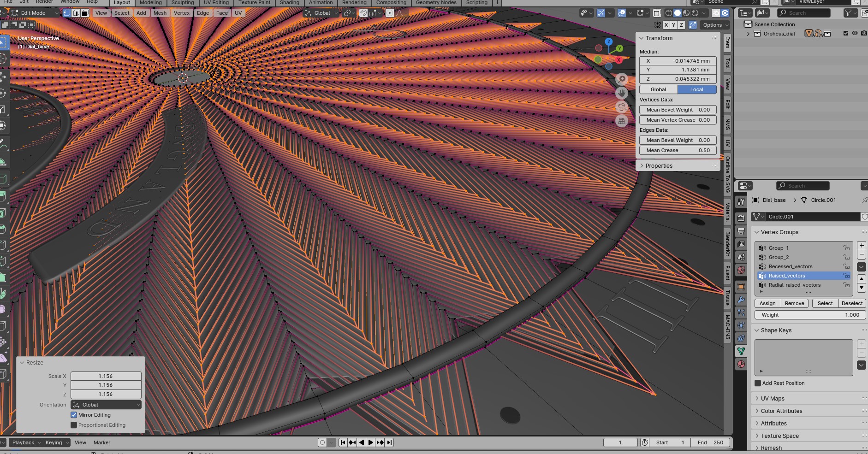Click add vertex group plus button
Screen dimensions: 868x454
[x=861, y=246]
